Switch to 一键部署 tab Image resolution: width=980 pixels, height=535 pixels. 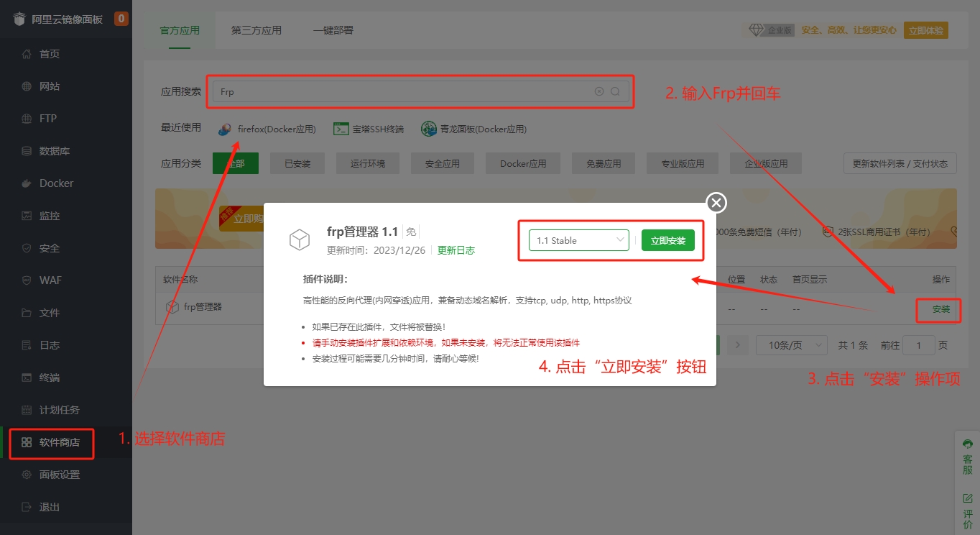point(333,30)
